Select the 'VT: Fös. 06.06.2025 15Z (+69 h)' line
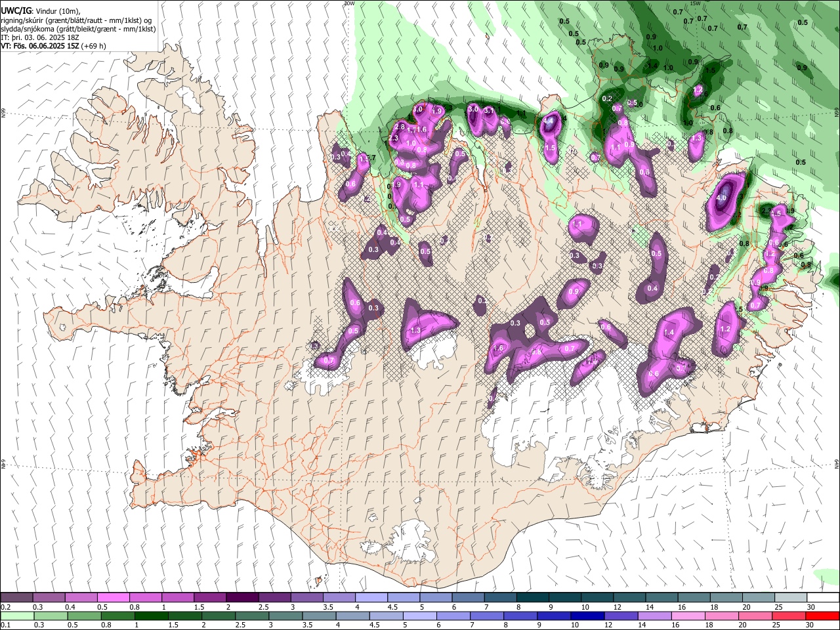Viewport: 840px width, 630px height. click(x=54, y=46)
